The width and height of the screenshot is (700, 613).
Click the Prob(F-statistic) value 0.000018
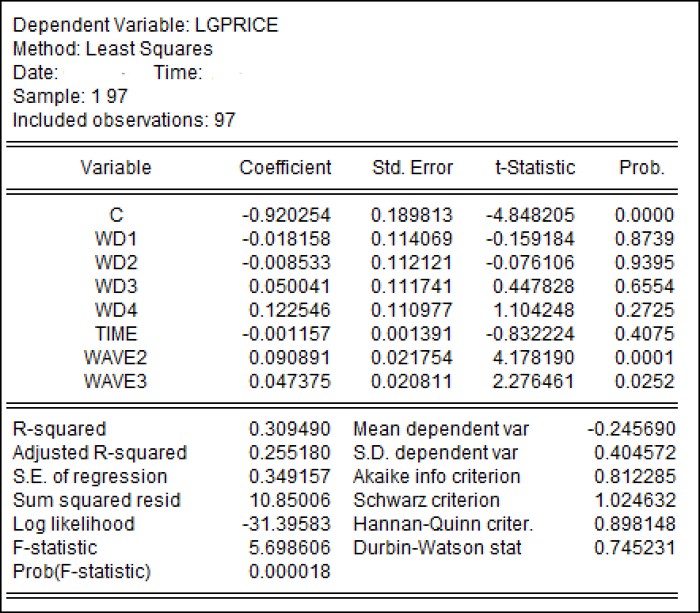tap(290, 572)
